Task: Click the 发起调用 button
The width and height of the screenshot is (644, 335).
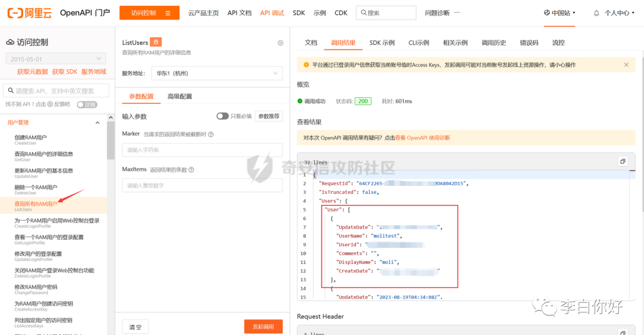Action: (x=264, y=327)
